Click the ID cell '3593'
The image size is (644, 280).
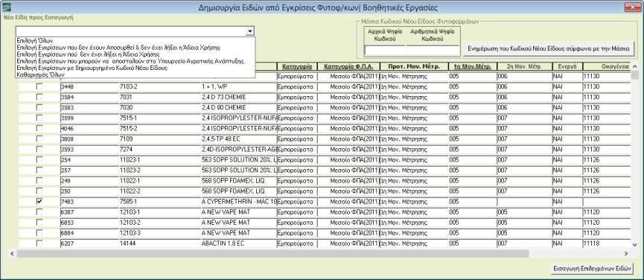tap(89, 150)
